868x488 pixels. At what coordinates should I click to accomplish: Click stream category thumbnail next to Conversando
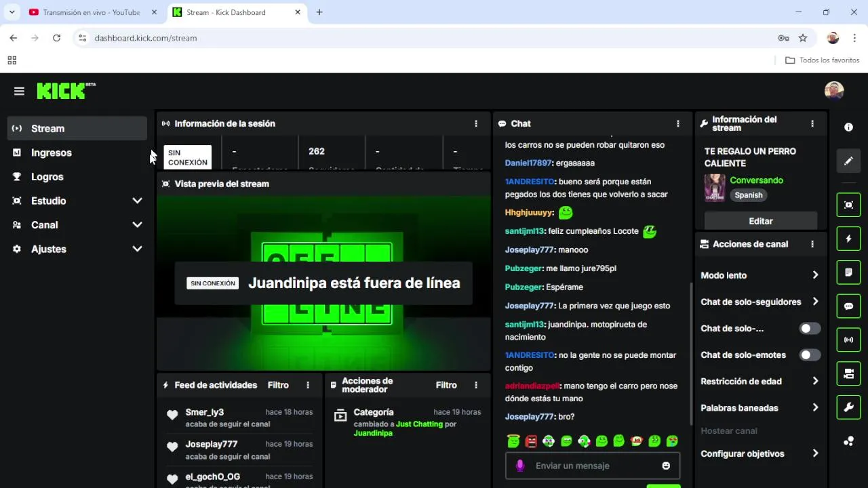click(x=715, y=188)
